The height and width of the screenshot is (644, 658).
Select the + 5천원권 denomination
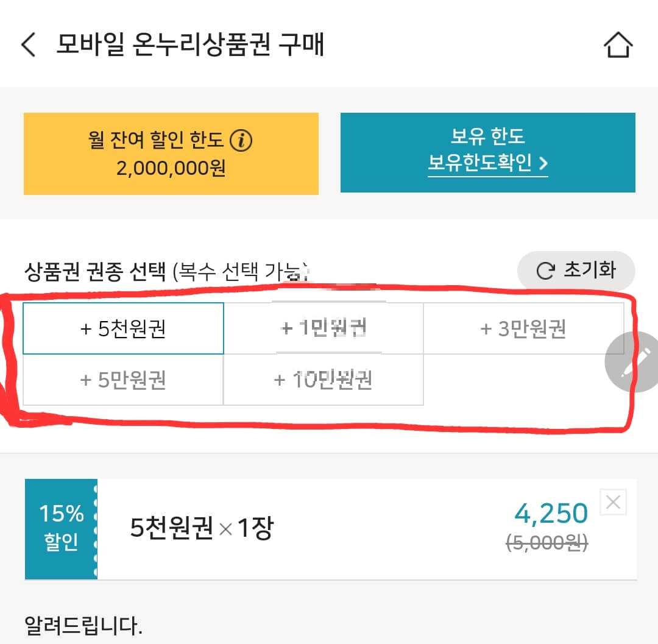click(x=124, y=328)
